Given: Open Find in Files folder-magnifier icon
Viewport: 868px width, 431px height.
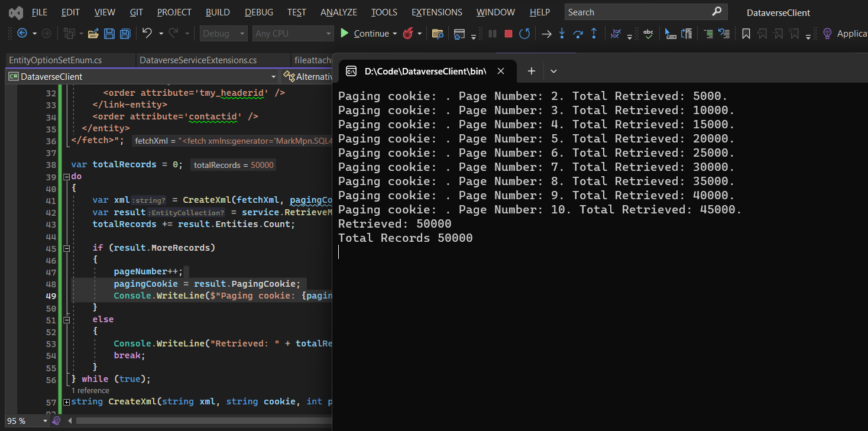Looking at the screenshot, I should point(438,34).
